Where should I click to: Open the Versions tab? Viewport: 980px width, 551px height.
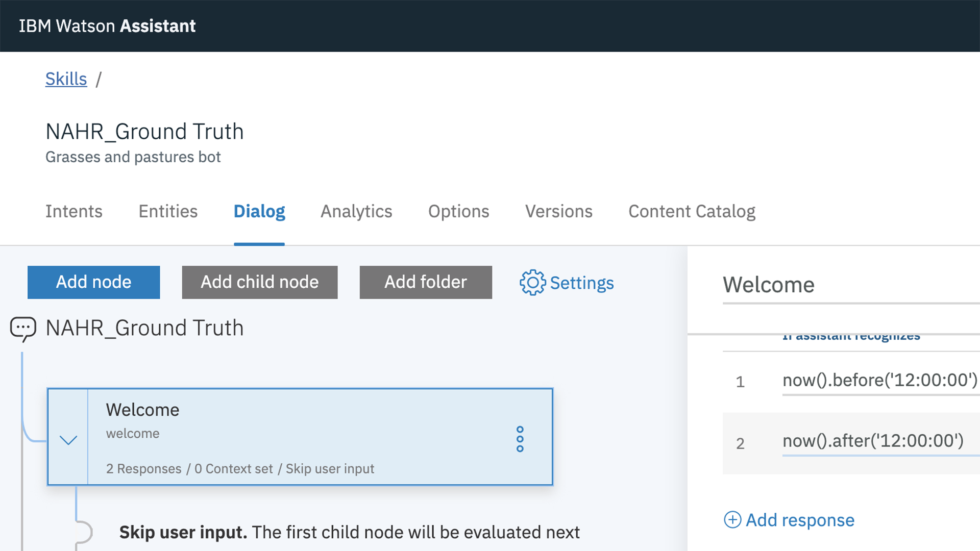click(558, 211)
